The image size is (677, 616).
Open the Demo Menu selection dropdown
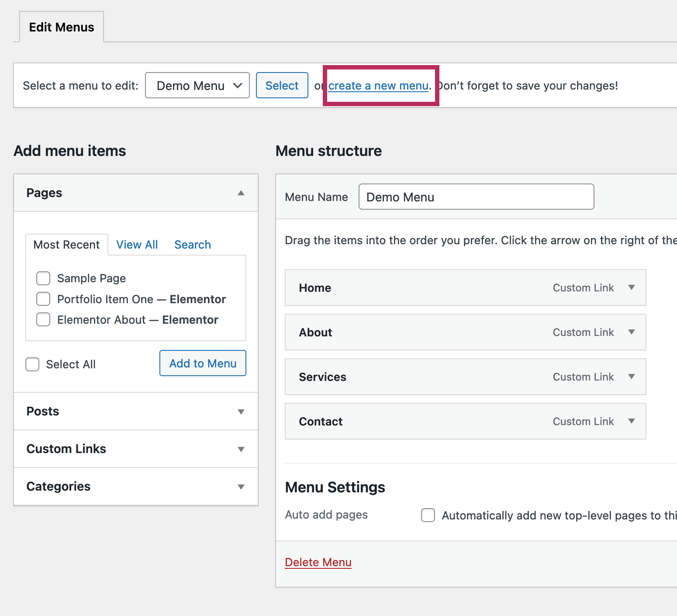(x=197, y=86)
